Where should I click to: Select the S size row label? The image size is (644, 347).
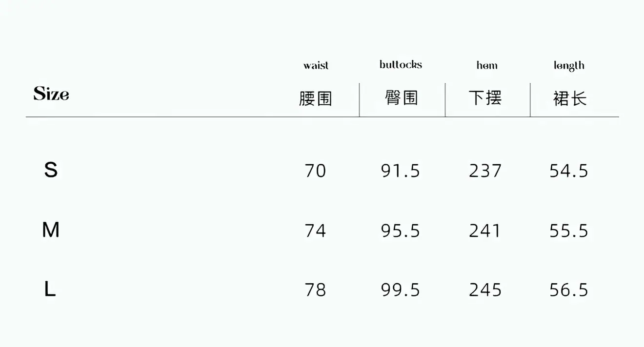tap(51, 170)
